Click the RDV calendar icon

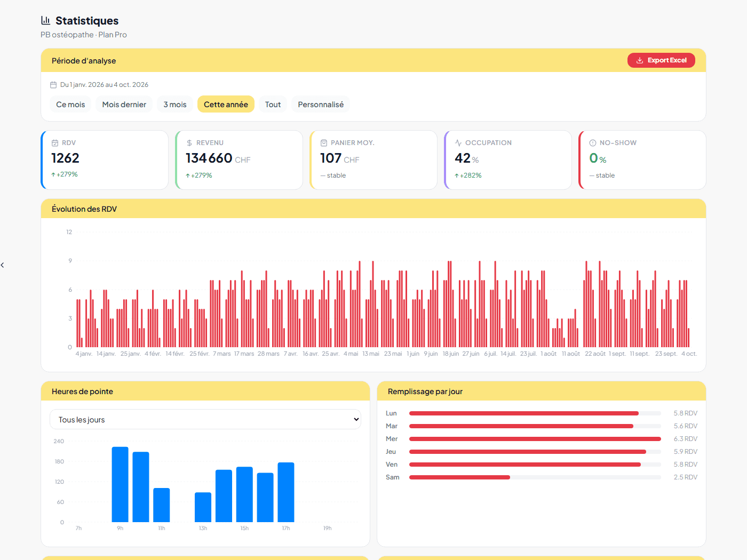click(x=55, y=143)
